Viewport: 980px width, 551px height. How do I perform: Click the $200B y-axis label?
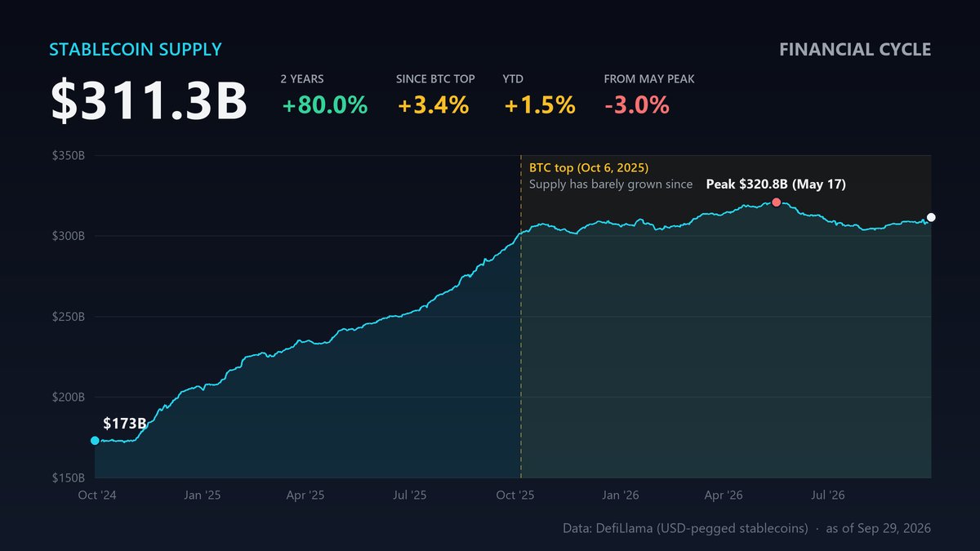(x=69, y=398)
